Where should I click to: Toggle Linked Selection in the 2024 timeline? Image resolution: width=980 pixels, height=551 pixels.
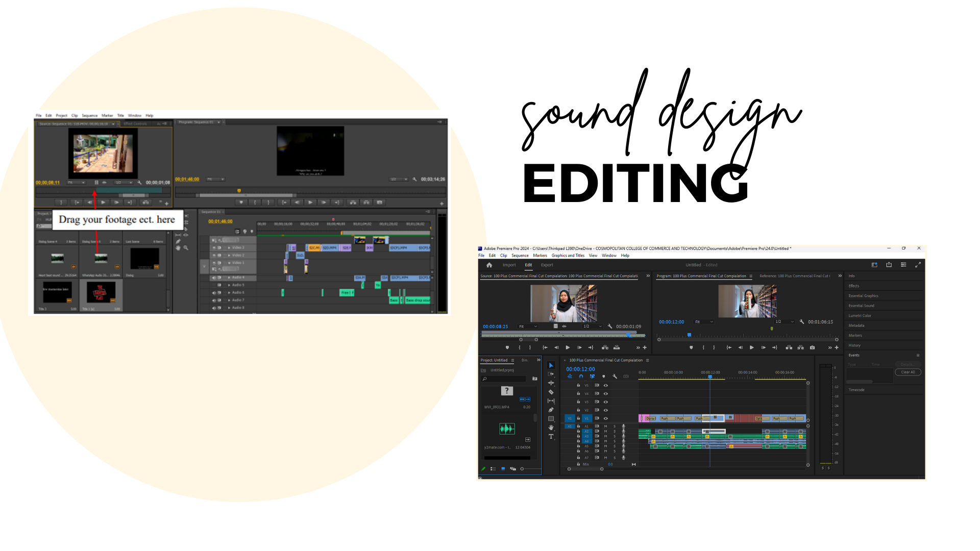[592, 377]
